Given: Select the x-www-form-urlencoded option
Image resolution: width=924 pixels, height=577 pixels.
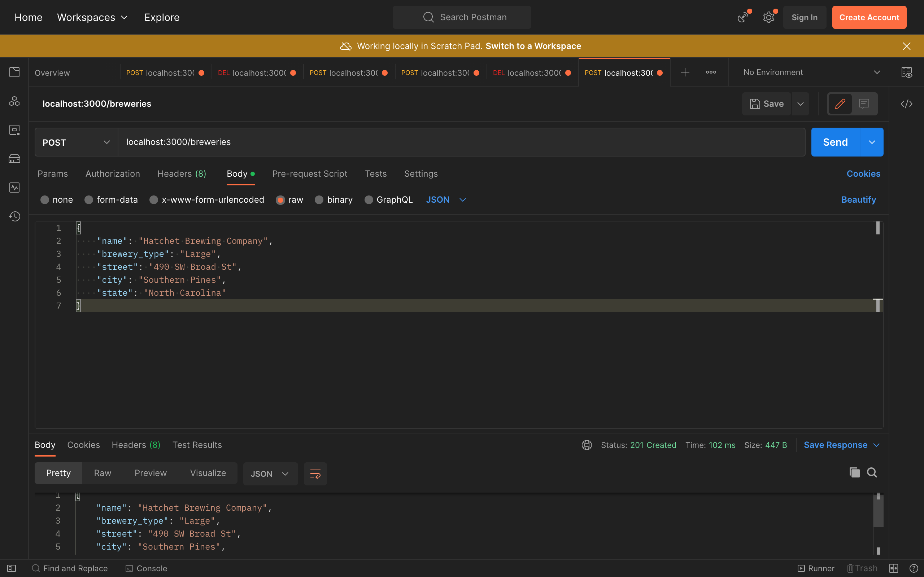Looking at the screenshot, I should coord(154,200).
